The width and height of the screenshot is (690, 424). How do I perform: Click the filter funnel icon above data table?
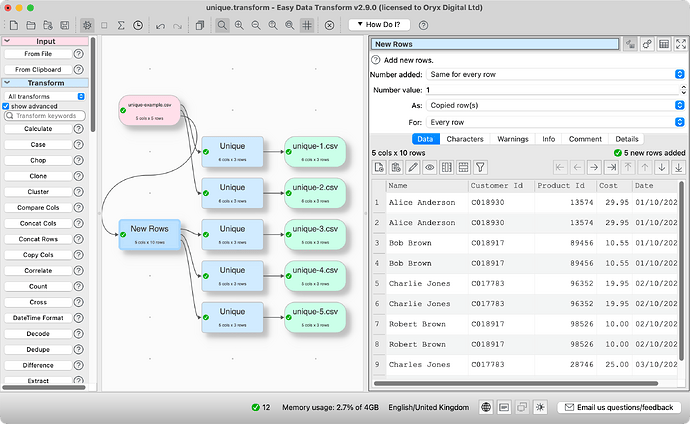pyautogui.click(x=479, y=167)
